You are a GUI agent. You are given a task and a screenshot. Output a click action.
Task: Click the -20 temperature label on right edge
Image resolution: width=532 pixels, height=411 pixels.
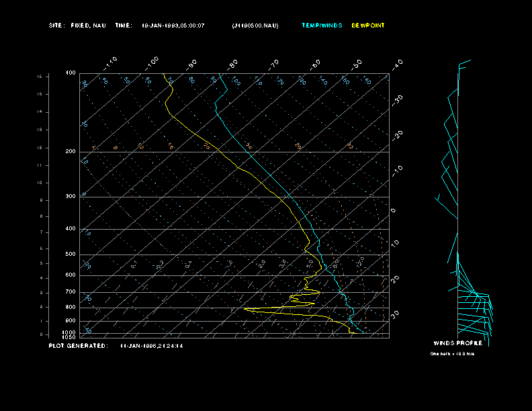point(397,136)
